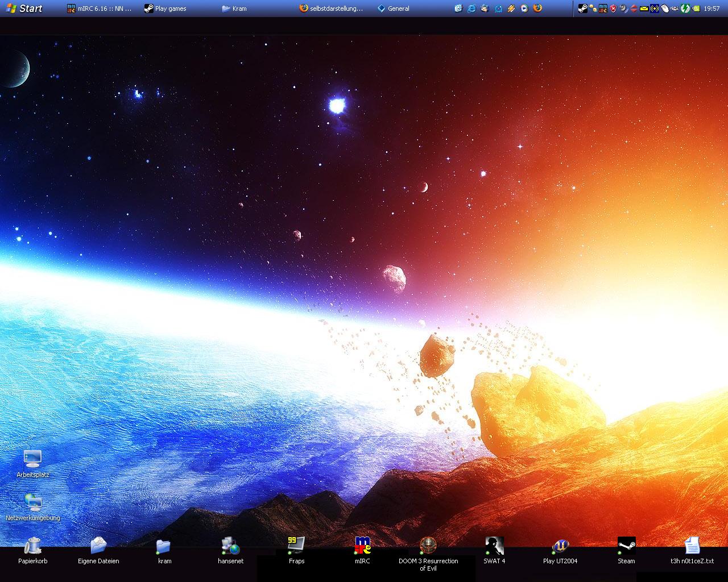The image size is (728, 582).
Task: Click the red double-arrow tray icon
Action: coord(634,9)
